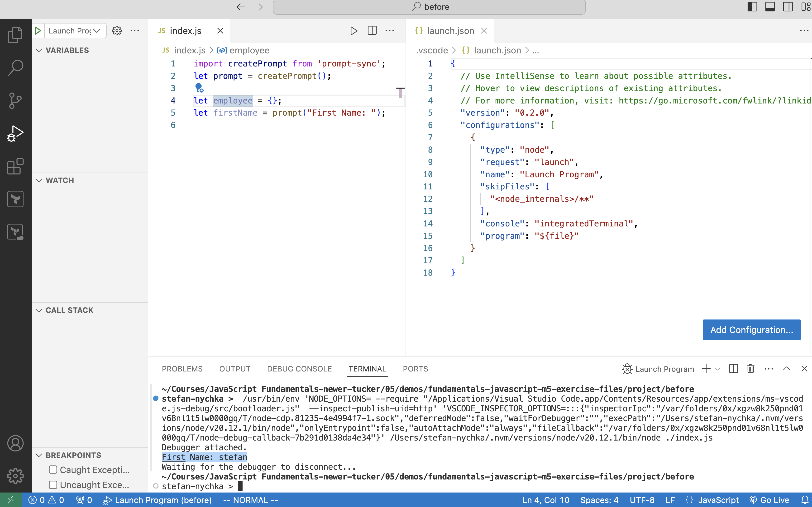Viewport: 812px width, 507px height.
Task: Click the Add Configuration button
Action: [751, 330]
